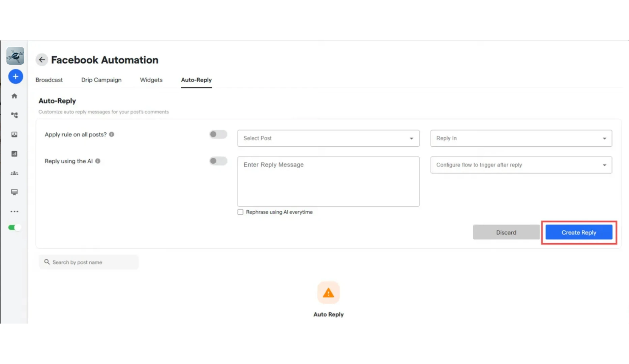Open the Reply In dropdown
The image size is (629, 364).
(521, 138)
